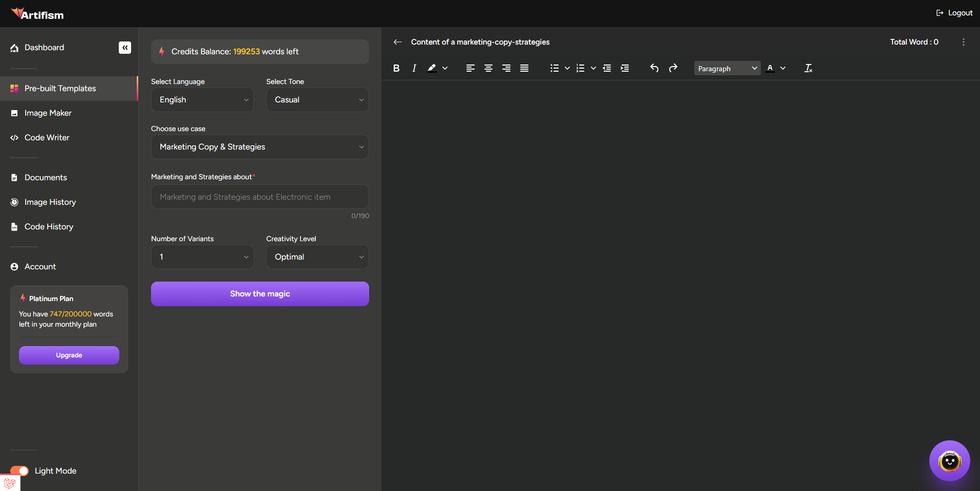
Task: Go to Pre-built Templates section
Action: click(x=60, y=88)
